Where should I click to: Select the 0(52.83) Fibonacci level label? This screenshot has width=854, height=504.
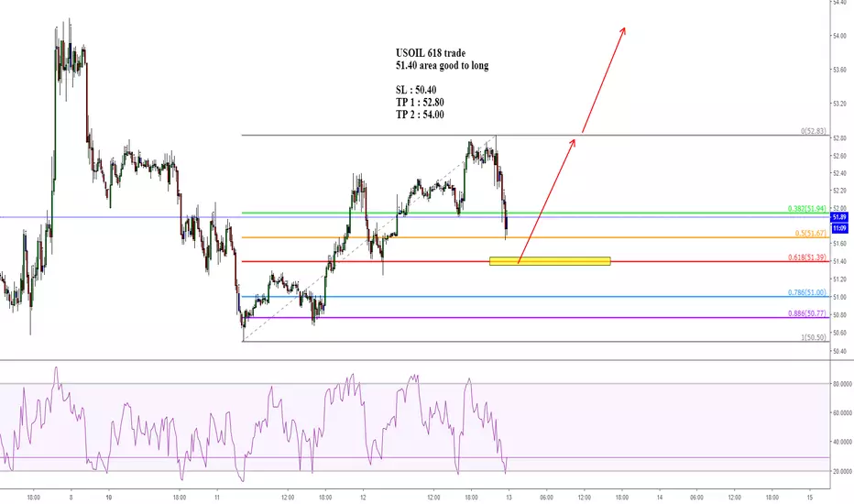tap(813, 131)
